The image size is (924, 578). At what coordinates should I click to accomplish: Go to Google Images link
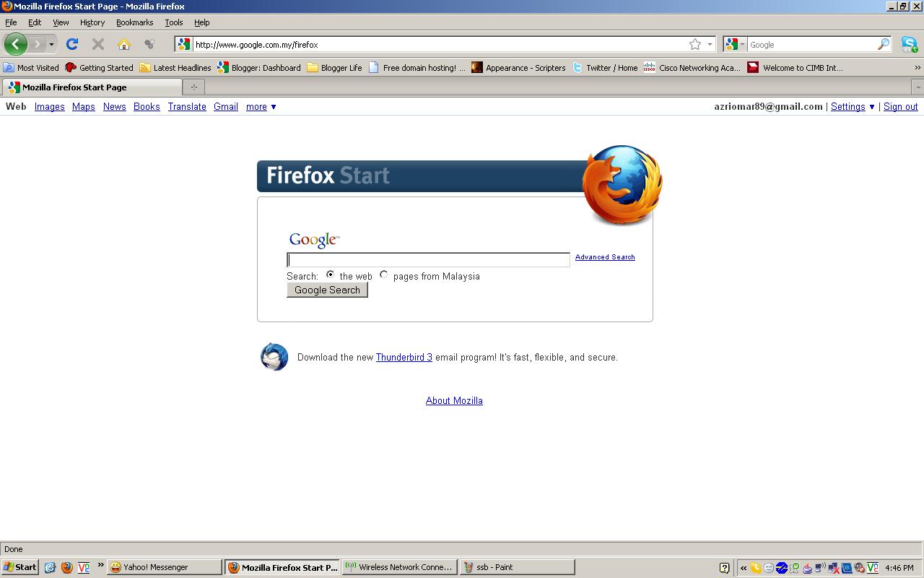(50, 106)
